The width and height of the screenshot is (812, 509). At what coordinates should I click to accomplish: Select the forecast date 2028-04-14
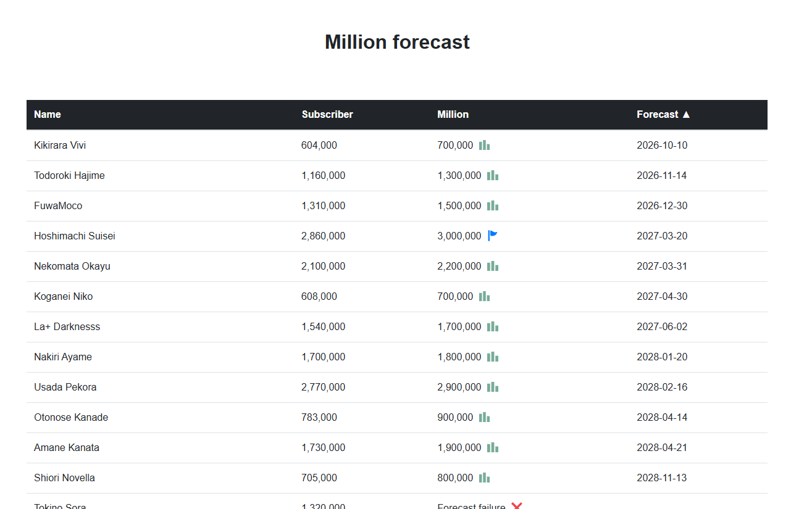[662, 418]
